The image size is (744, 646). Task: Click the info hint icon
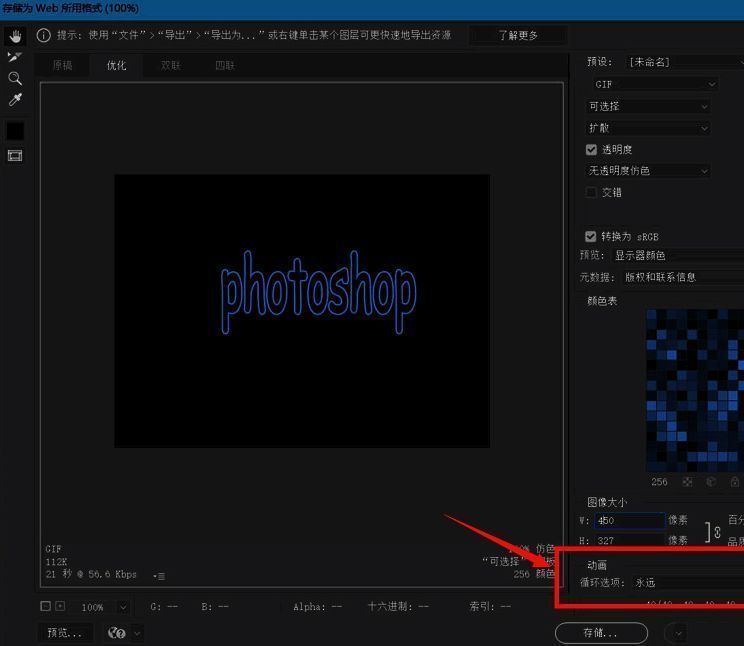(44, 36)
